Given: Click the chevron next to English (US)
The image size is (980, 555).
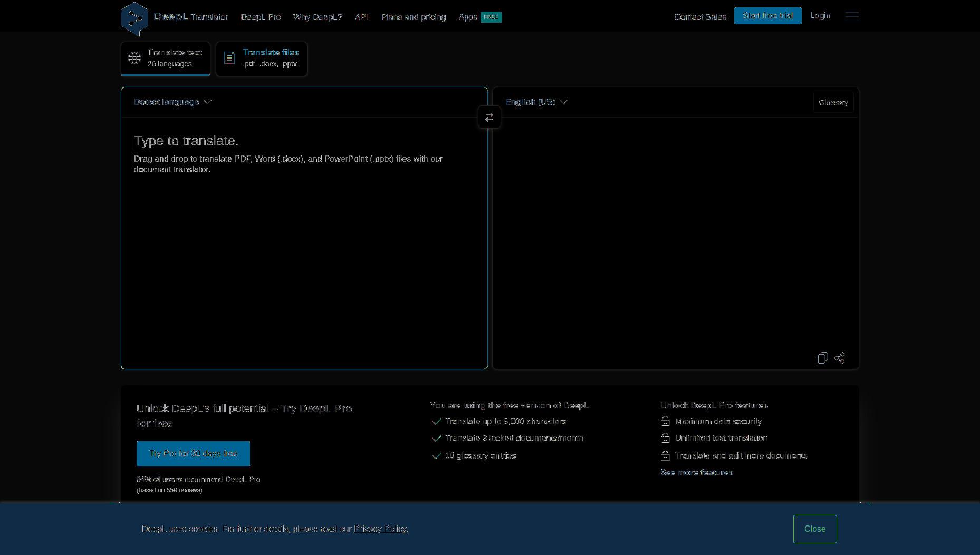Looking at the screenshot, I should coord(564,102).
